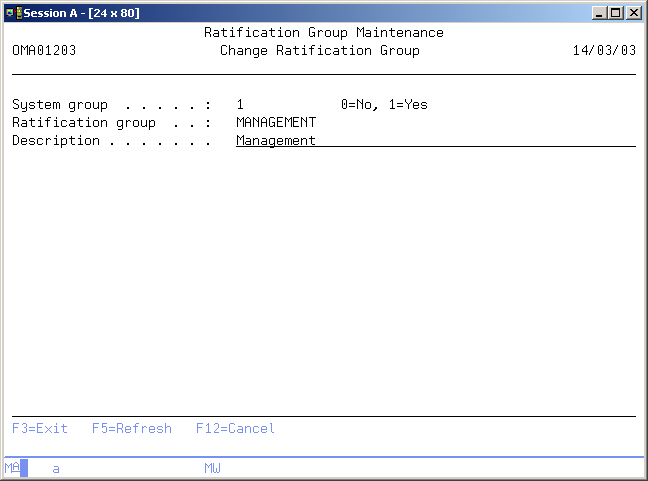Viewport: 648px width, 481px height.
Task: Click the '0=No, 1=Yes' hint text
Action: coord(384,105)
